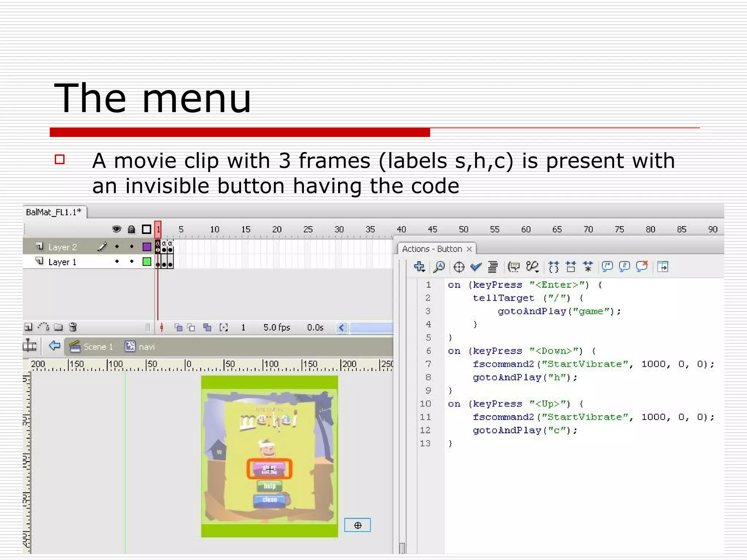Open Debug options stethoscope icon
The height and width of the screenshot is (560, 747).
click(x=532, y=267)
